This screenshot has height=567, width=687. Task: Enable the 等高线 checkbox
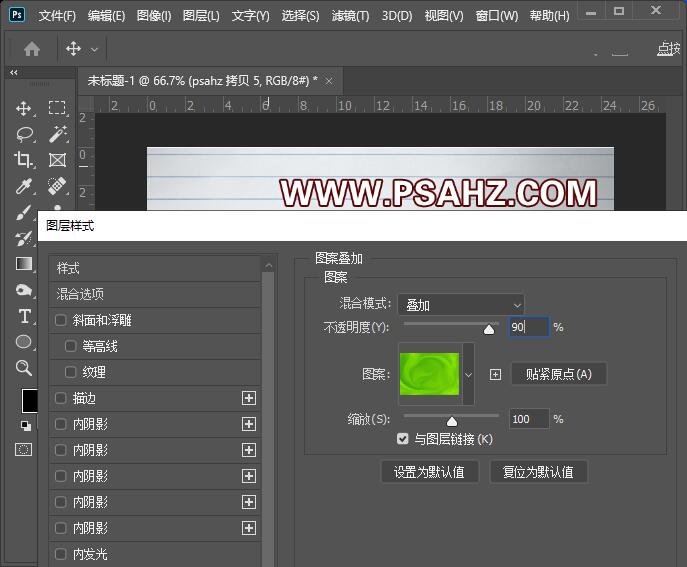(71, 346)
